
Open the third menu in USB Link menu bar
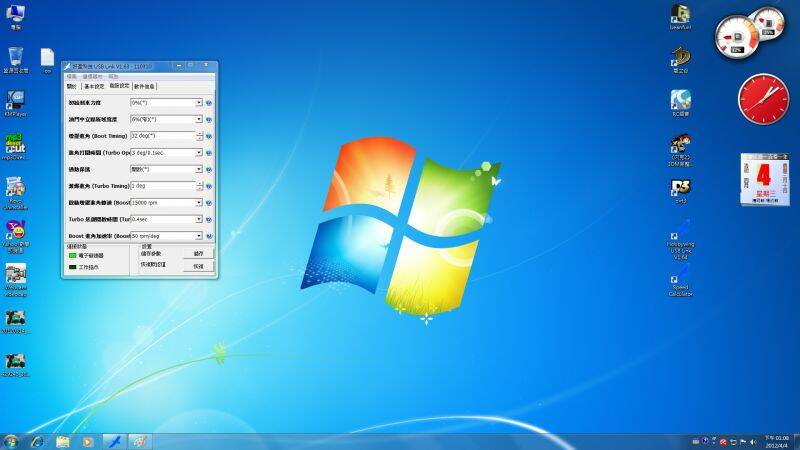coord(113,77)
